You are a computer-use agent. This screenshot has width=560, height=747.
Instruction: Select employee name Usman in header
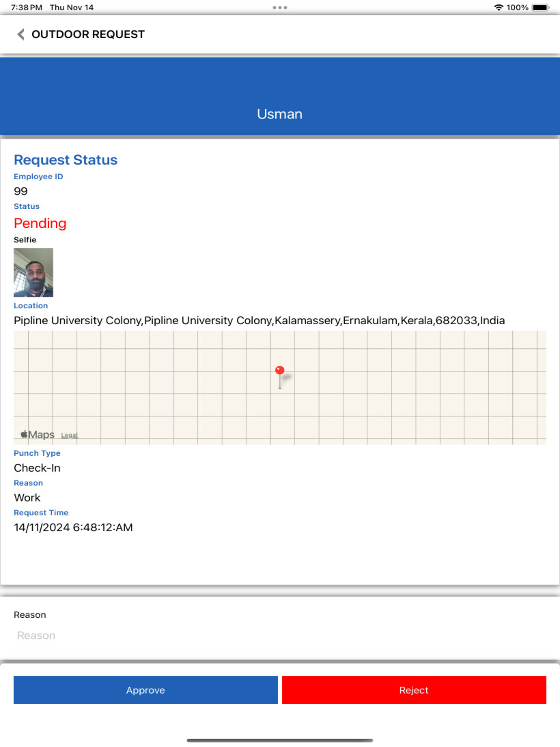tap(280, 114)
